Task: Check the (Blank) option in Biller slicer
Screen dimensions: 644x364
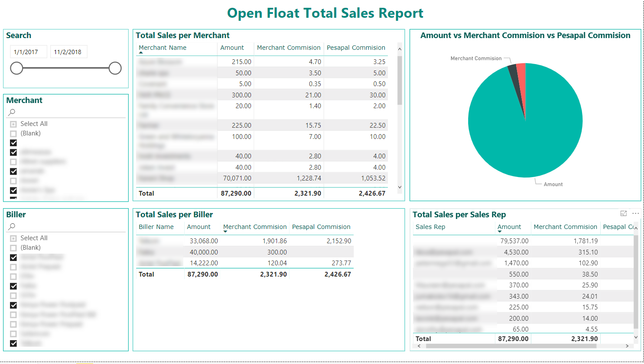Action: pos(13,248)
